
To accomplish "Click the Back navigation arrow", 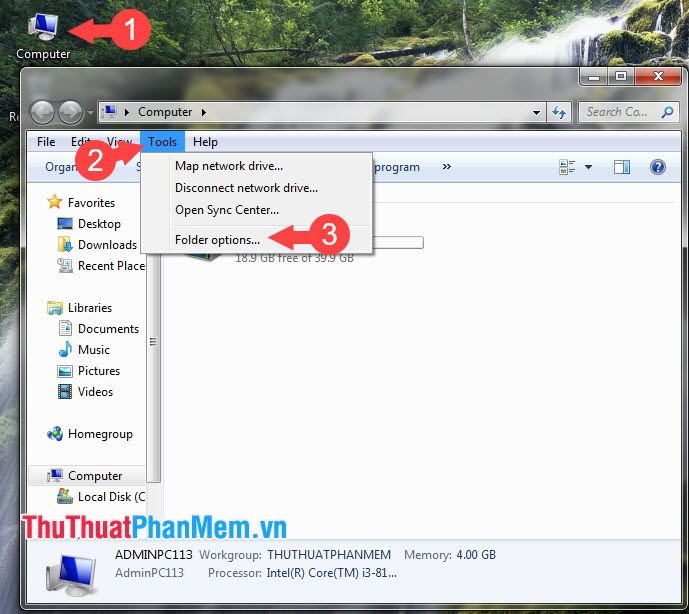I will coord(42,112).
